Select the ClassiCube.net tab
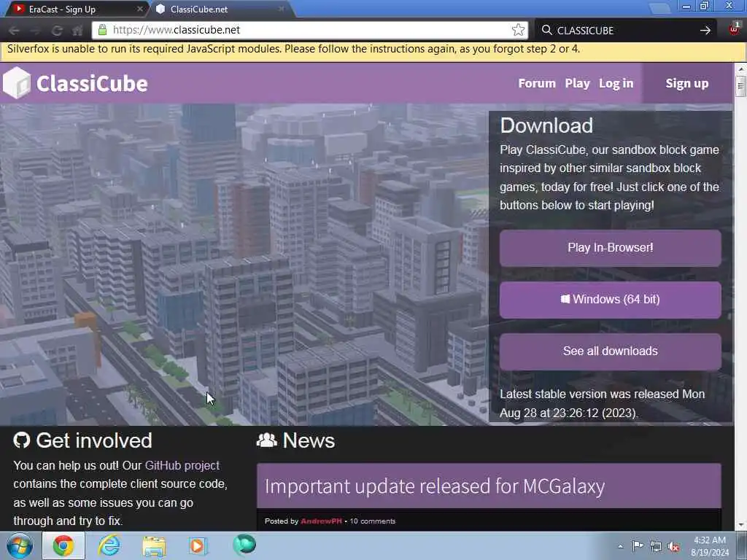The width and height of the screenshot is (747, 560). click(220, 9)
